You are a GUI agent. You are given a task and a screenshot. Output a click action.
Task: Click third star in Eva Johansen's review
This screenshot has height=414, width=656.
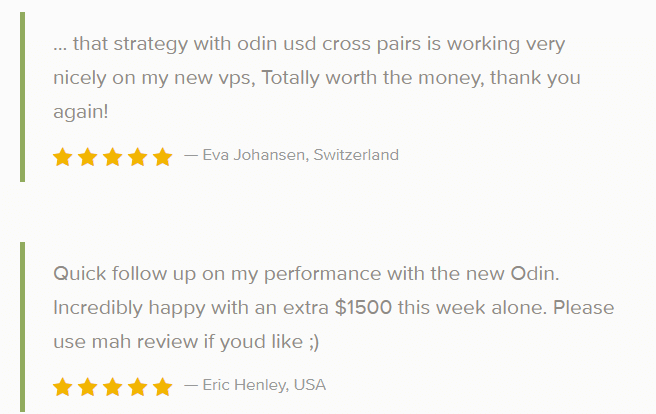pyautogui.click(x=113, y=157)
